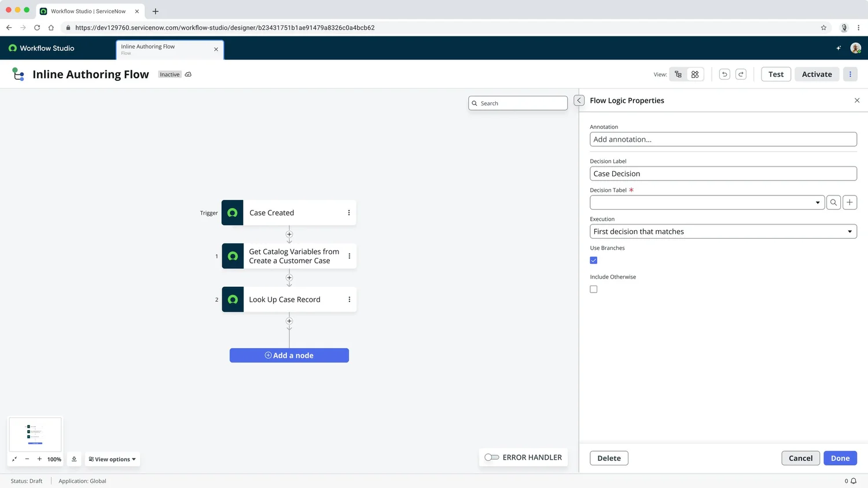
Task: Focus the Annotation input field
Action: (723, 139)
